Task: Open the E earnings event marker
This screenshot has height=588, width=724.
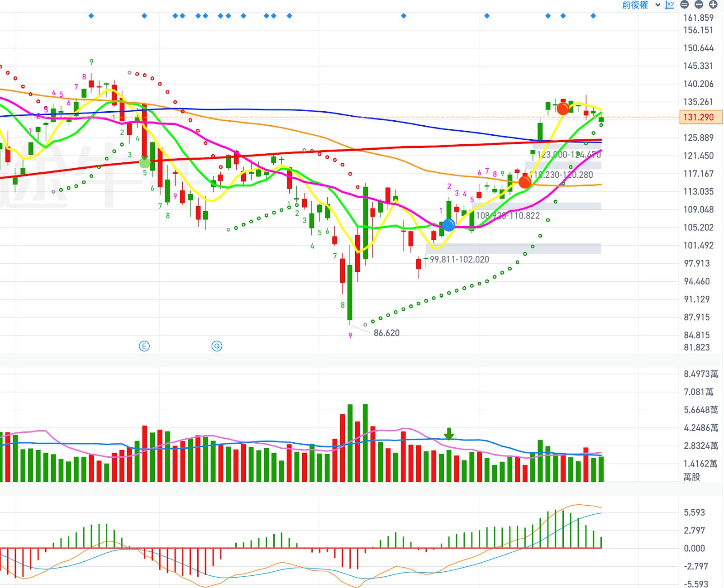Action: click(x=144, y=346)
